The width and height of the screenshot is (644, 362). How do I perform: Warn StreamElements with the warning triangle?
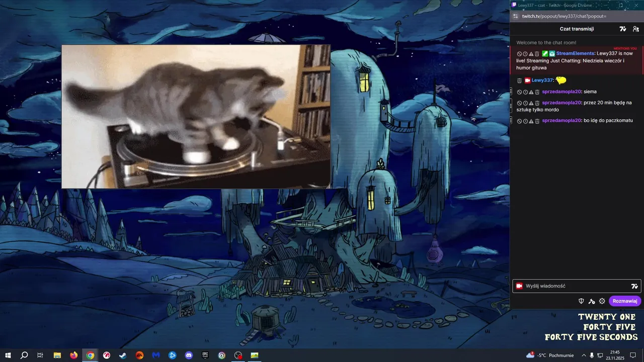pos(531,54)
